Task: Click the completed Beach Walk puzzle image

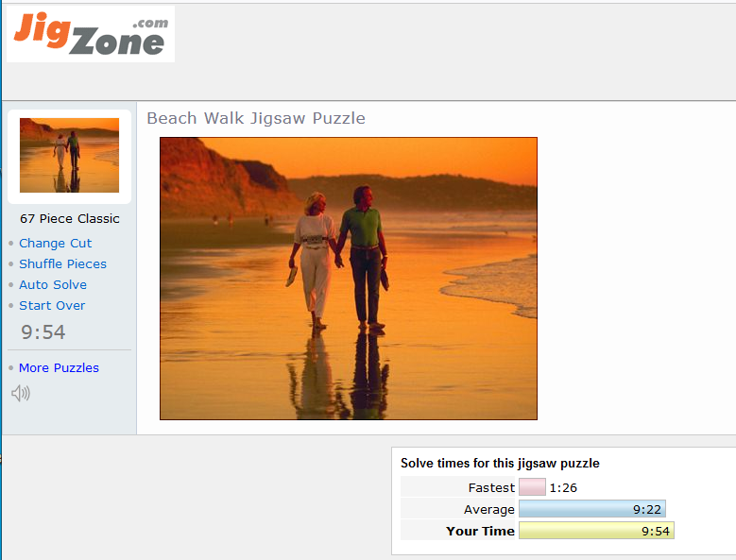Action: tap(349, 279)
